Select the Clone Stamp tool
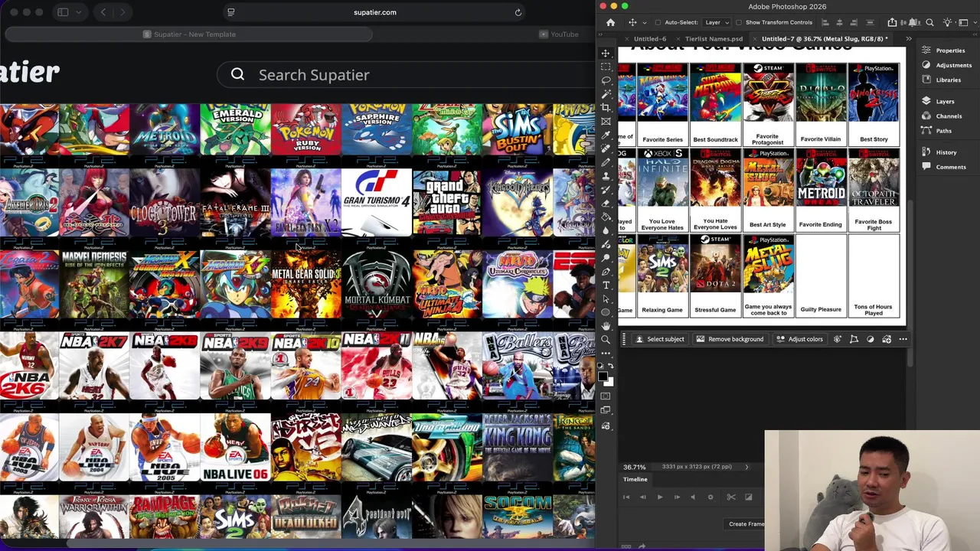This screenshot has height=551, width=980. [x=606, y=175]
